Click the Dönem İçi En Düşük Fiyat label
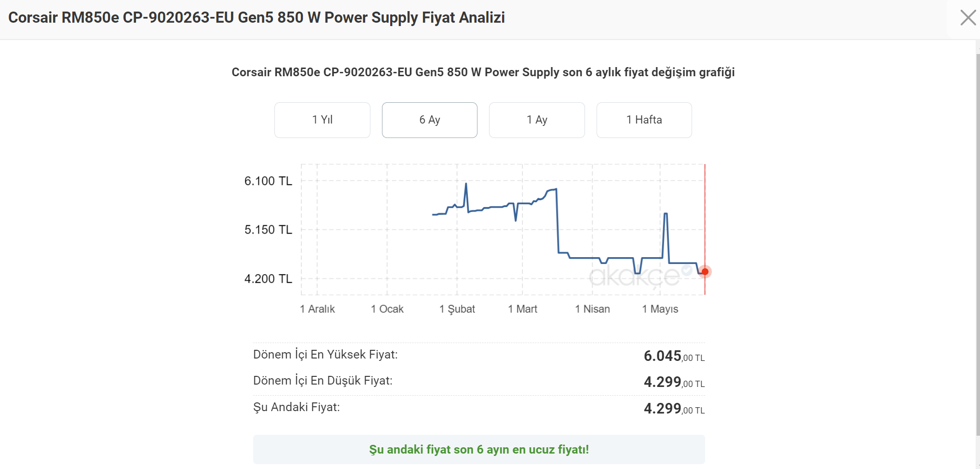The image size is (980, 469). [x=323, y=381]
